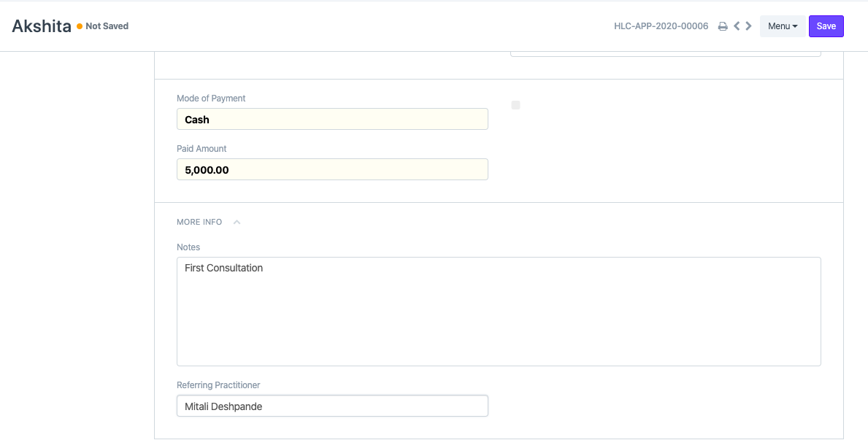Click into the Notes text area

point(499,312)
